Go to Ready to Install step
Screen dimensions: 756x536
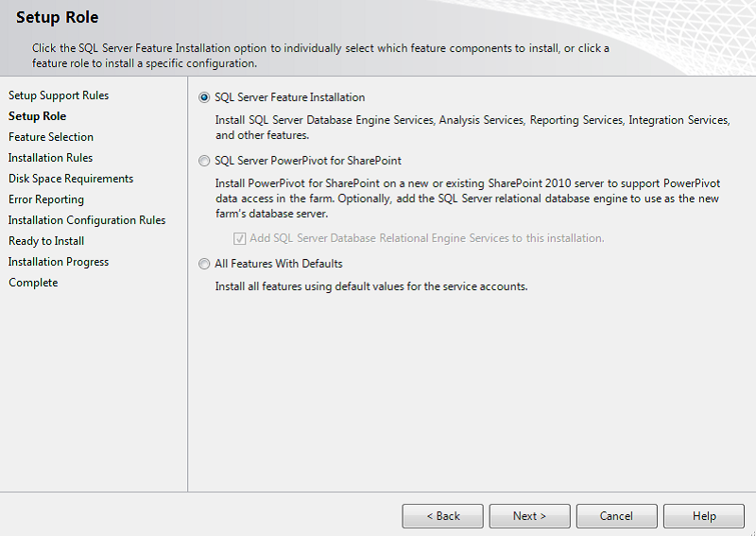(45, 241)
